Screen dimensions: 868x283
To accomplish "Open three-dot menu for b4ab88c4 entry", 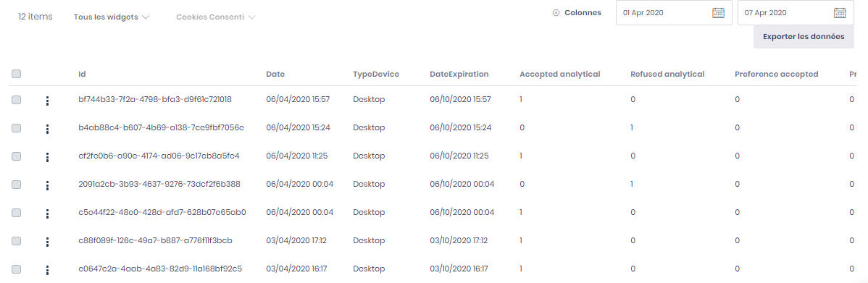I will [x=48, y=128].
